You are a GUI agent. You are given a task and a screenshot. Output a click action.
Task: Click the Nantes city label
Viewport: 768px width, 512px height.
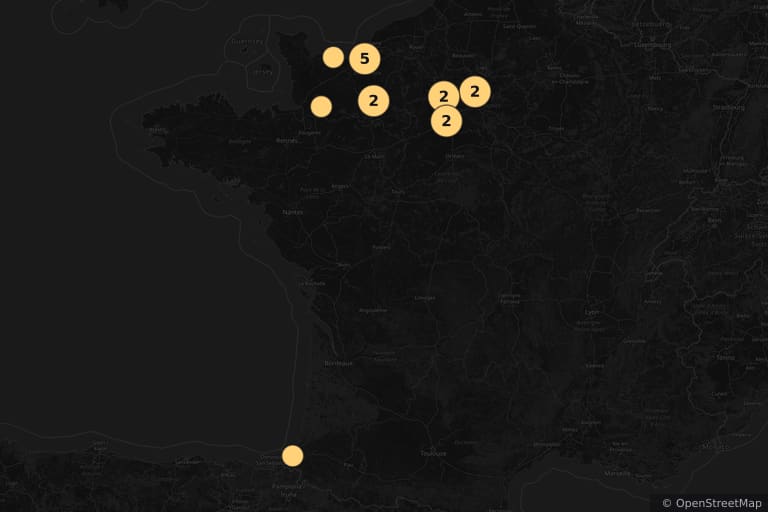click(x=293, y=212)
